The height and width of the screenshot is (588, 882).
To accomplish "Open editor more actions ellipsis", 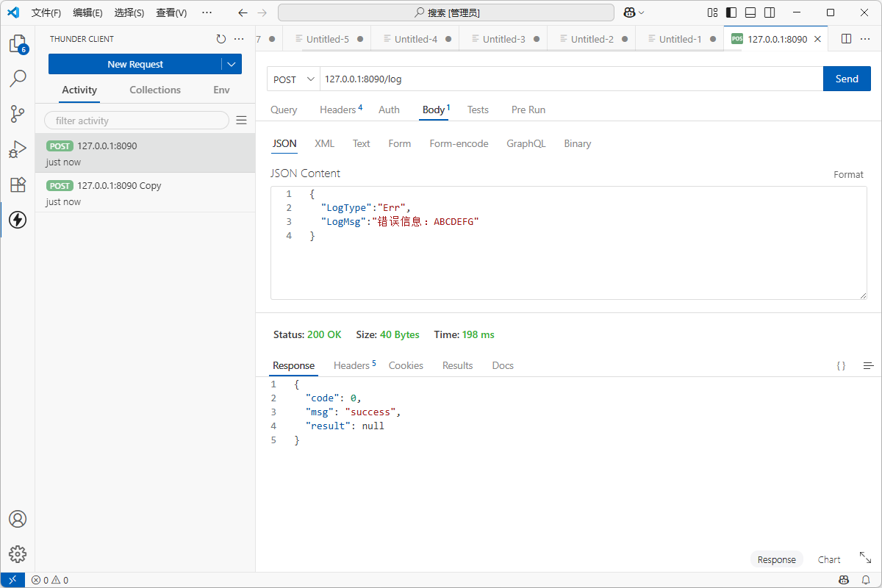I will coord(865,39).
